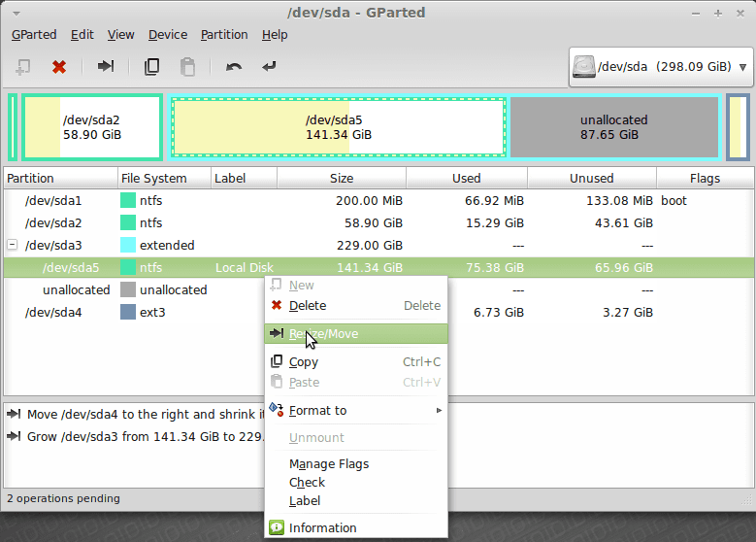Choose Information from the context menu

(x=356, y=527)
